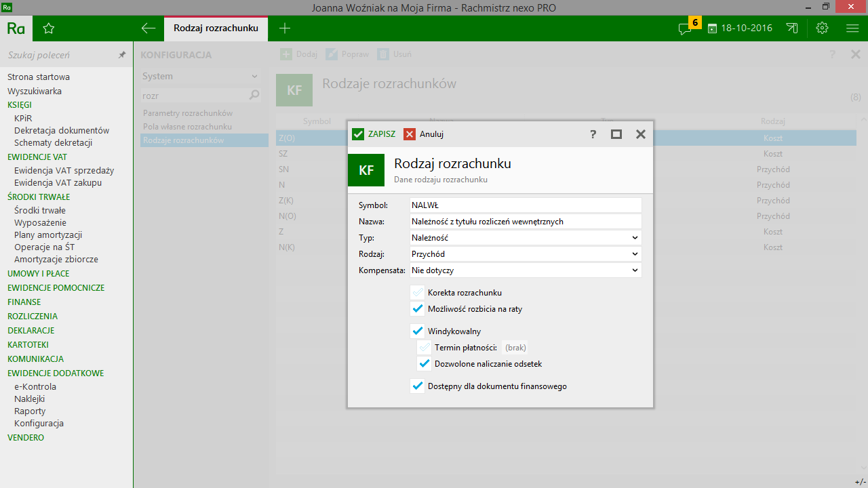Click the red Anuluj X icon

(x=410, y=134)
